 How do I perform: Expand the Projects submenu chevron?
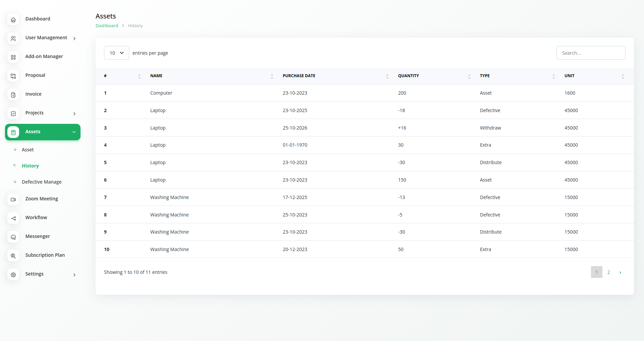(74, 114)
